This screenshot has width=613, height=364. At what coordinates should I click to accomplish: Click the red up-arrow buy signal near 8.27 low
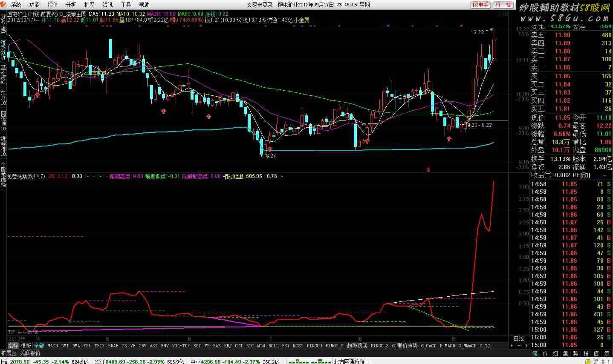(x=269, y=149)
